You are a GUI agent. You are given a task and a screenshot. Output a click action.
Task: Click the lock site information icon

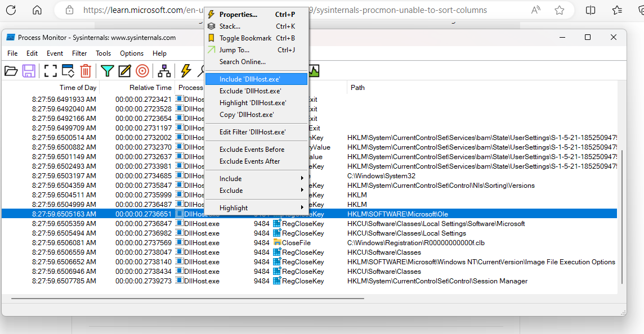click(69, 10)
